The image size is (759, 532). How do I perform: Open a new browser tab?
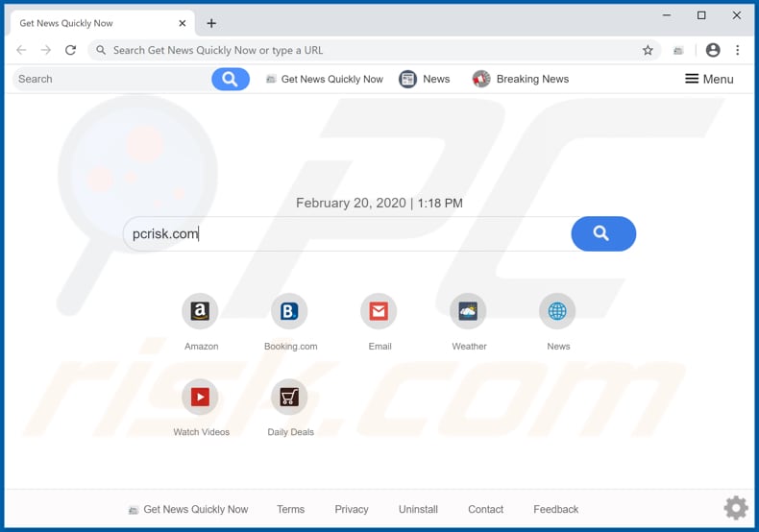point(211,23)
